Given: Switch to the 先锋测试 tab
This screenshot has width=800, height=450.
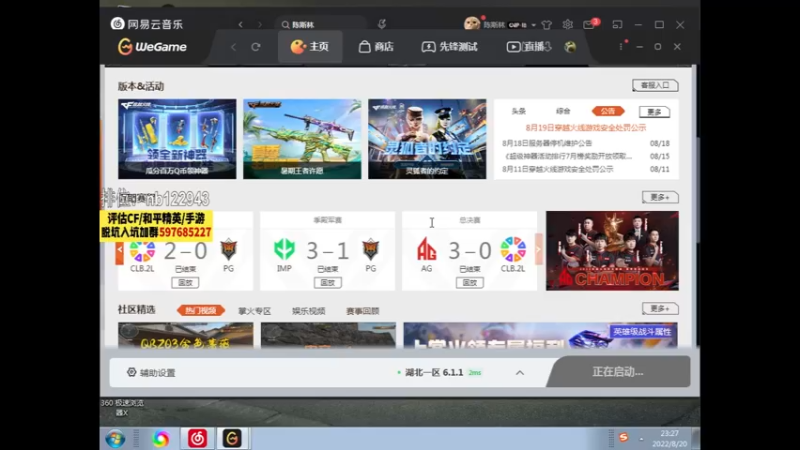Looking at the screenshot, I should [449, 46].
